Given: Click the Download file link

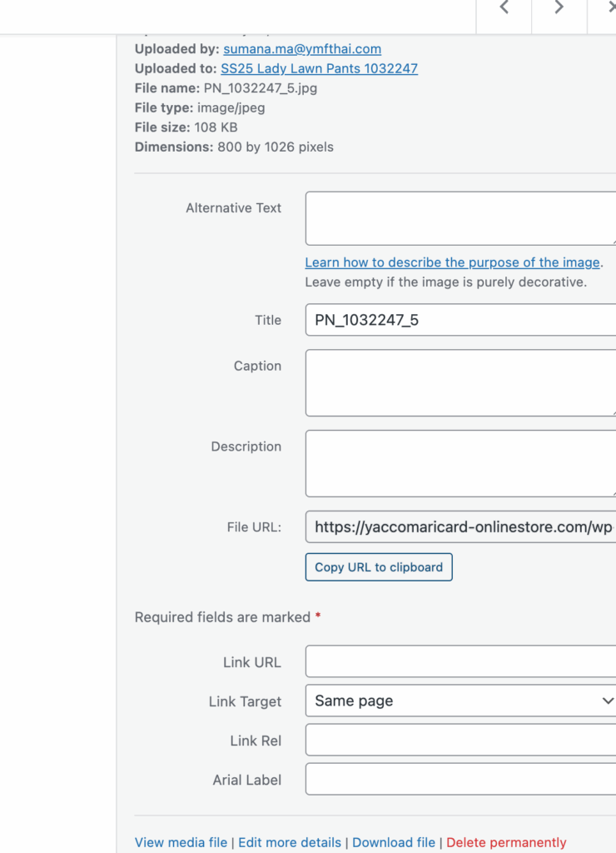Looking at the screenshot, I should click(x=394, y=842).
